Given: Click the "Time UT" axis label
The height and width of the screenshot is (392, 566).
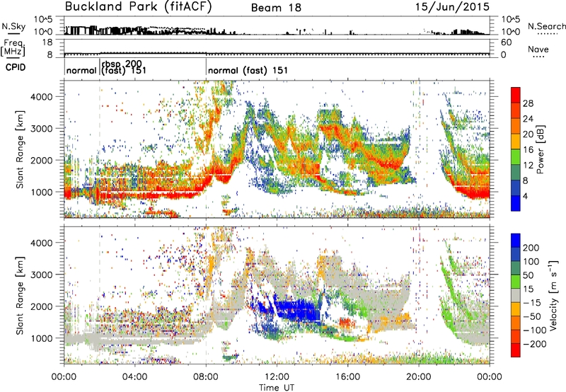Looking at the screenshot, I should pos(277,387).
